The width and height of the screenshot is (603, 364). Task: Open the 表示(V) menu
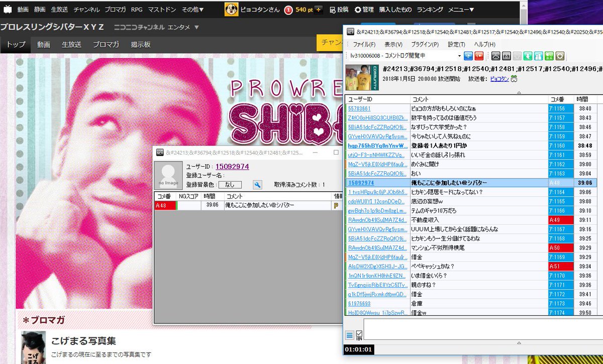click(x=393, y=44)
